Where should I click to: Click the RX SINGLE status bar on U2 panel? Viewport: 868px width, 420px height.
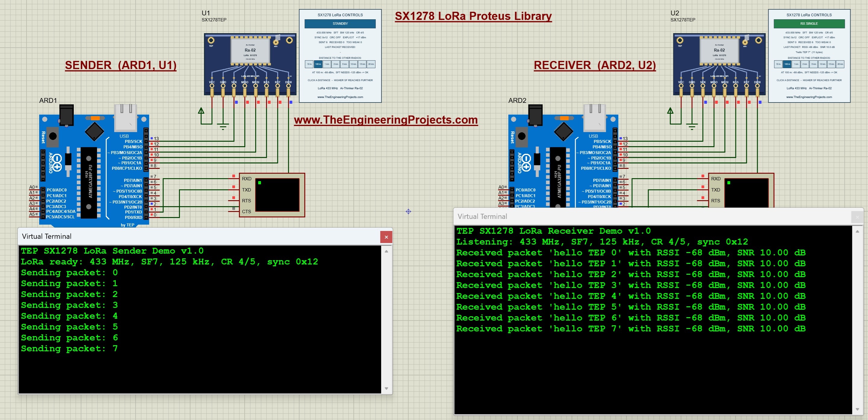click(x=809, y=24)
